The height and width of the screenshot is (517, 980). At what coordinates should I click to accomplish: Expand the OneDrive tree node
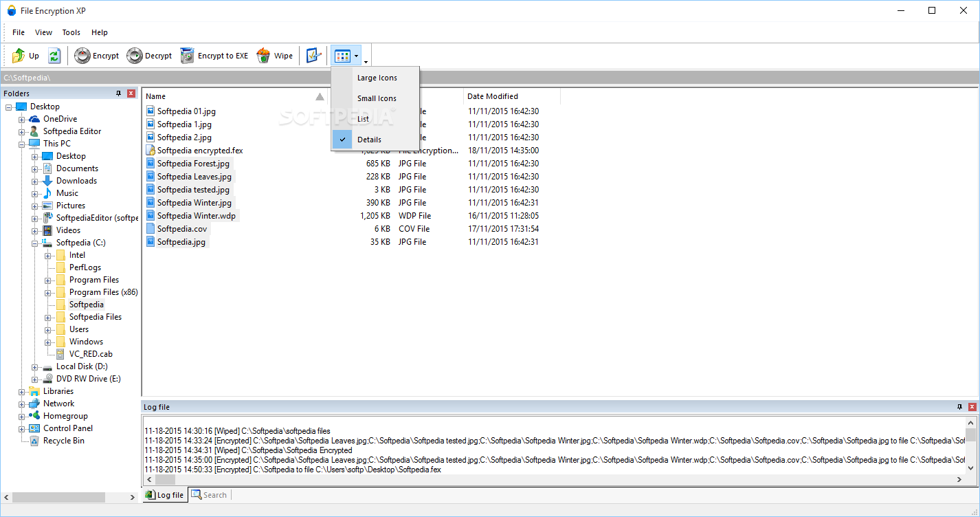pos(22,120)
